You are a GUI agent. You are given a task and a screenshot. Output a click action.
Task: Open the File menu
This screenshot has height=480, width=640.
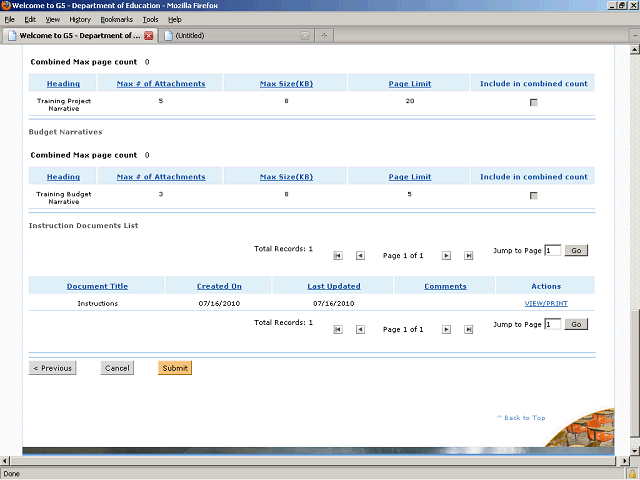coord(9,19)
